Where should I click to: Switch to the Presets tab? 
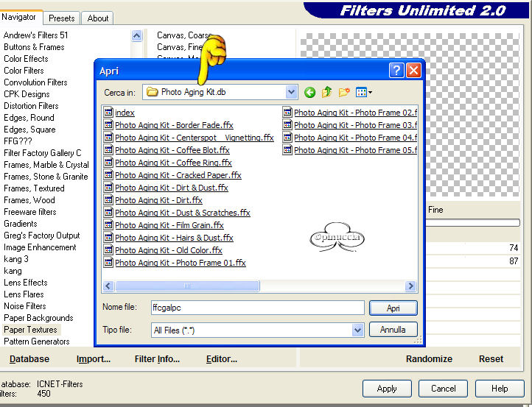tap(61, 18)
